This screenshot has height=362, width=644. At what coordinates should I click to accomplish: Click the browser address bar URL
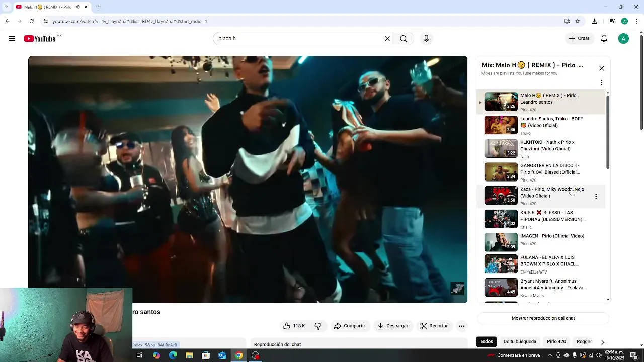(130, 21)
